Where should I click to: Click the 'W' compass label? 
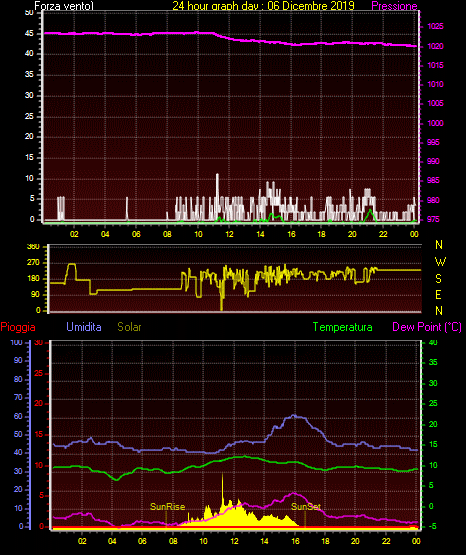pos(440,262)
